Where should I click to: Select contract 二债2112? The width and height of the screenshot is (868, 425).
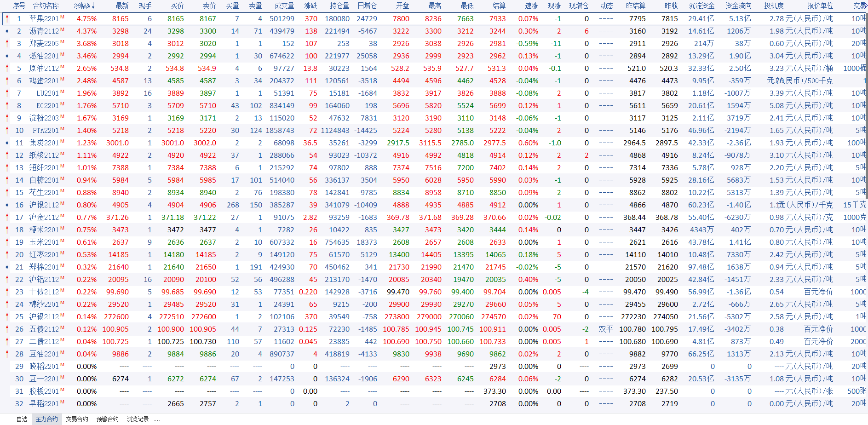(x=44, y=342)
